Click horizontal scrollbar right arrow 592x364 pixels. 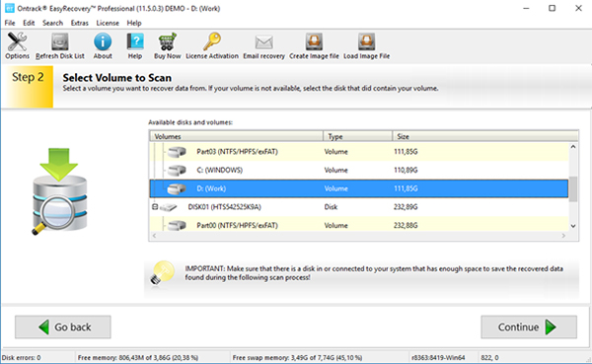click(x=563, y=236)
